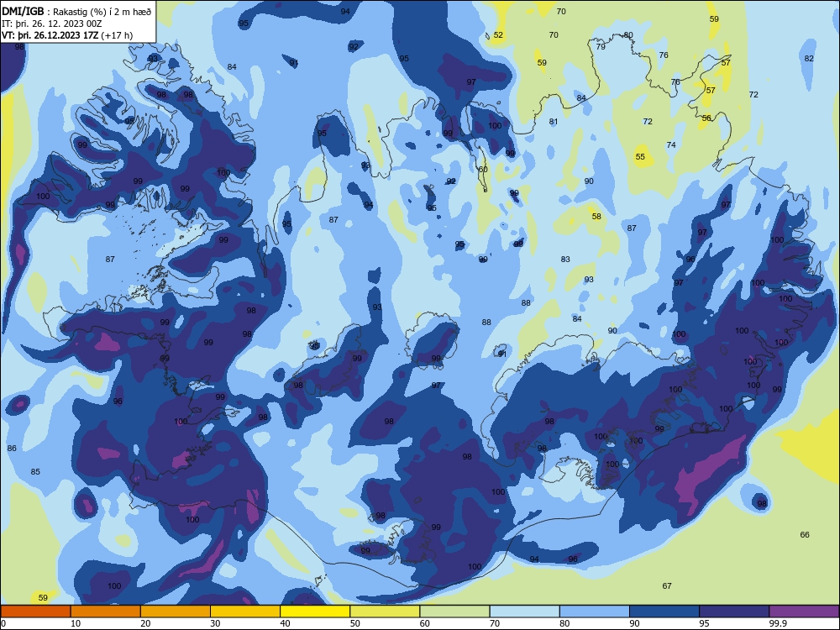Click the humidity value "67" on the map
Image resolution: width=840 pixels, height=630 pixels.
coord(667,586)
